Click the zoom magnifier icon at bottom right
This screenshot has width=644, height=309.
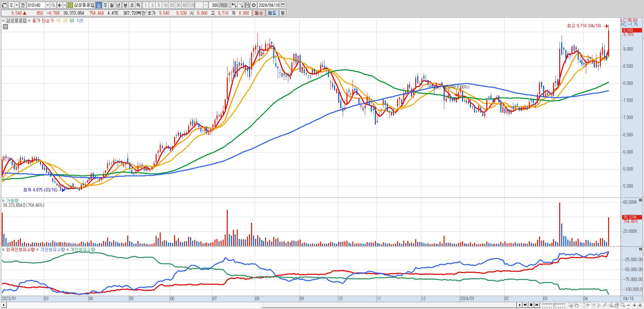pyautogui.click(x=623, y=305)
